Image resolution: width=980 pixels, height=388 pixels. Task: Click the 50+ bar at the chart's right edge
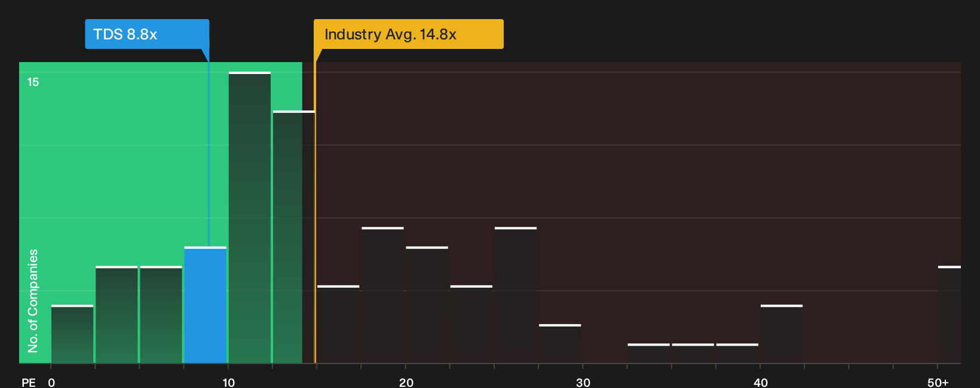click(x=950, y=315)
